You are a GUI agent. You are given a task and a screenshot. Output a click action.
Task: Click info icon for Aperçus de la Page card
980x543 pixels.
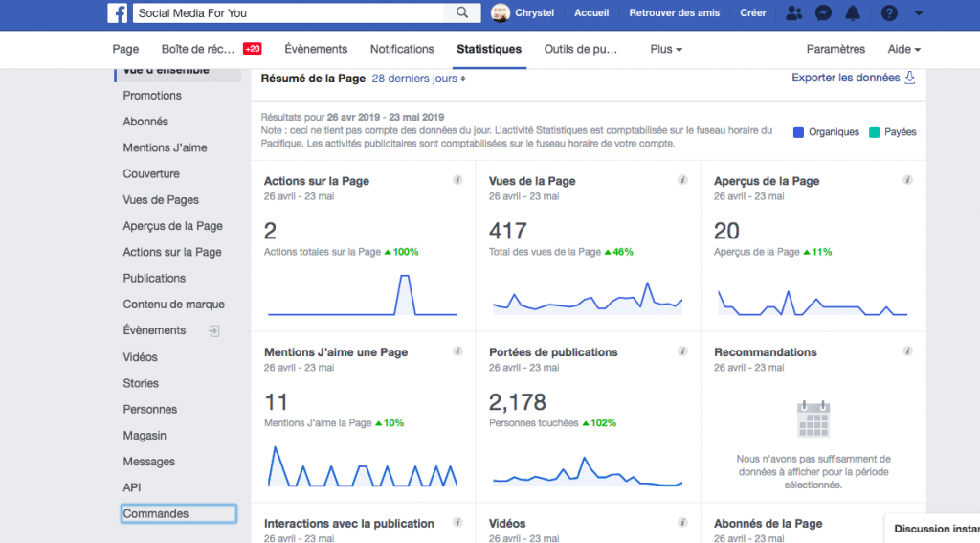907,180
